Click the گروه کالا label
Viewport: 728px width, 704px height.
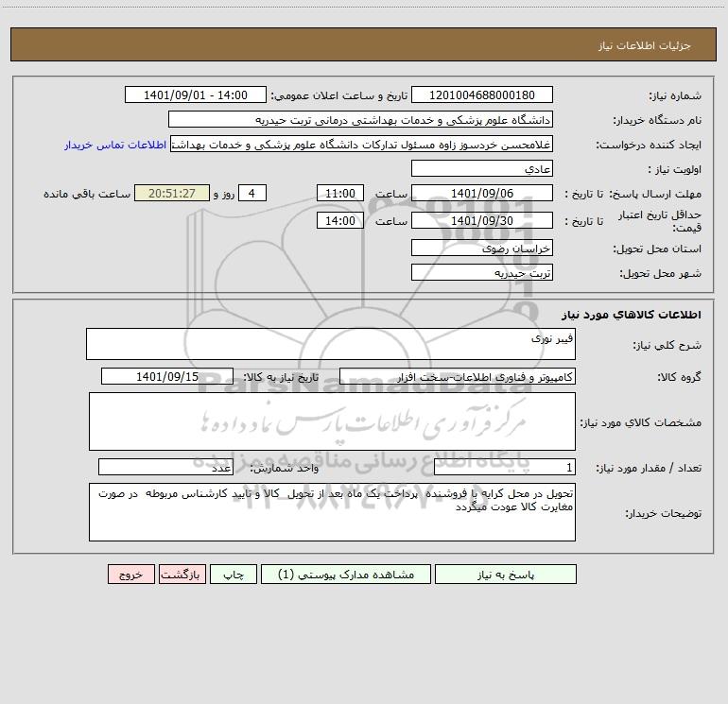pyautogui.click(x=679, y=377)
